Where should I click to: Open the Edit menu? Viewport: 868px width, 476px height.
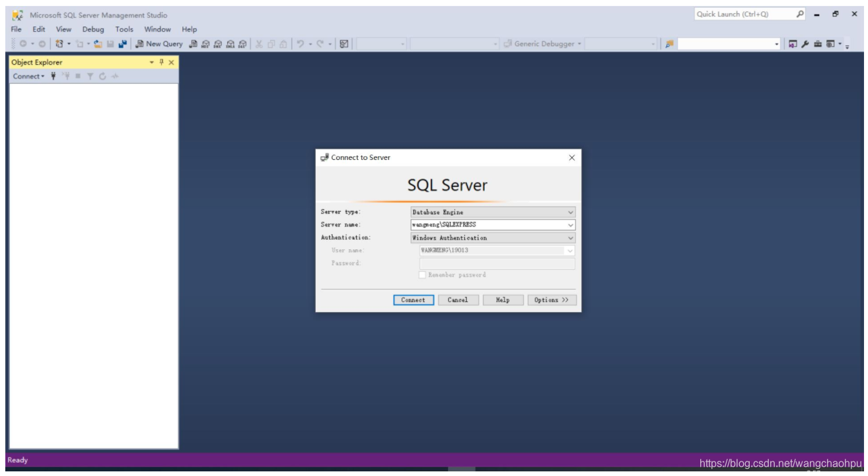pyautogui.click(x=39, y=29)
